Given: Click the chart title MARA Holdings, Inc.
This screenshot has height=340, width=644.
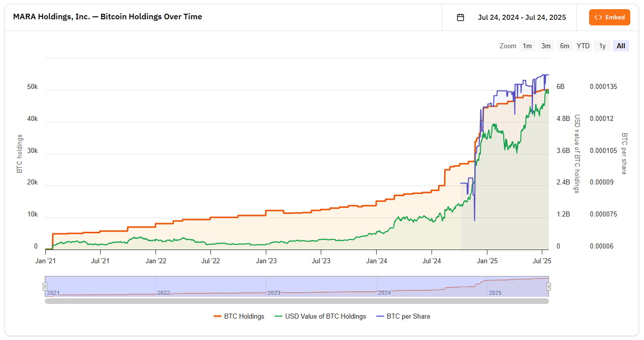Looking at the screenshot, I should coord(107,17).
